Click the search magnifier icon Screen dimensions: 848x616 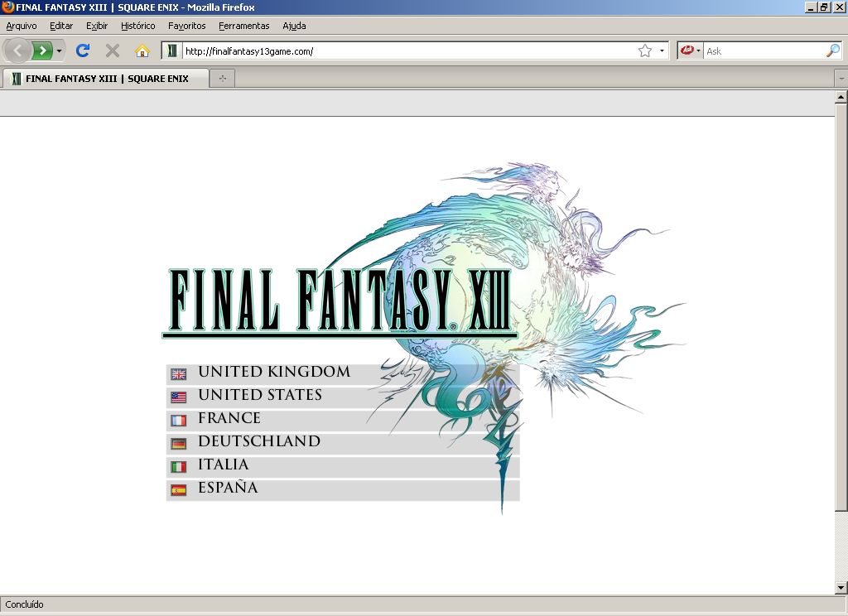[x=832, y=51]
